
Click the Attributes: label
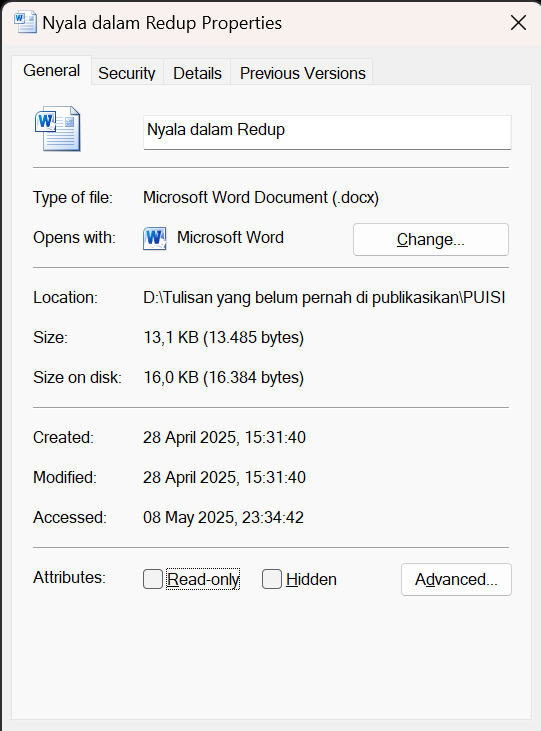pos(69,577)
